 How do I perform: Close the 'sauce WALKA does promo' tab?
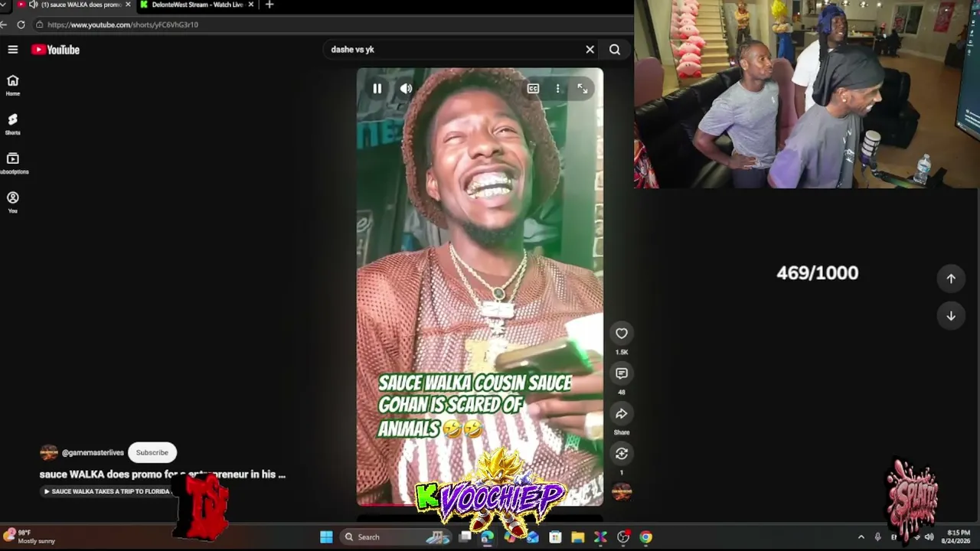(x=128, y=5)
